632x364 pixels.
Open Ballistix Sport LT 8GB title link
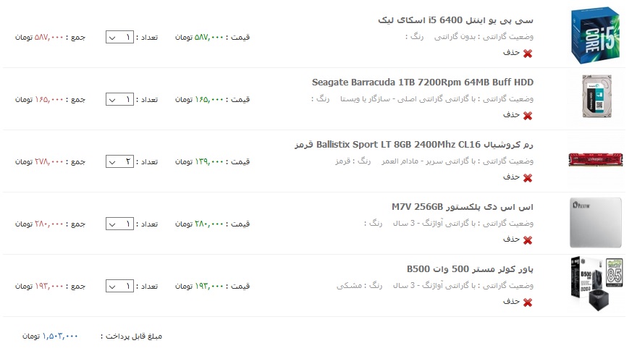[414, 145]
